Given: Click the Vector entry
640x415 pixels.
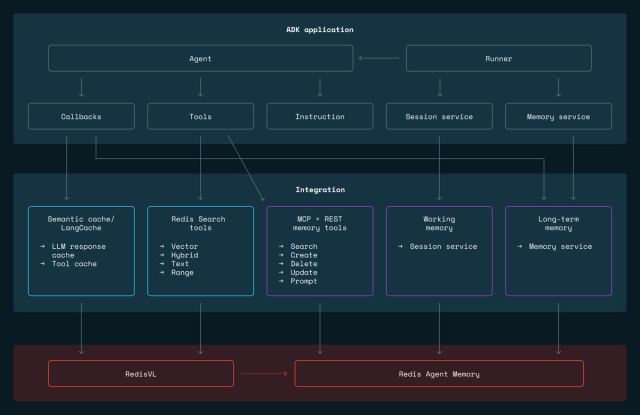Looking at the screenshot, I should pos(184,246).
